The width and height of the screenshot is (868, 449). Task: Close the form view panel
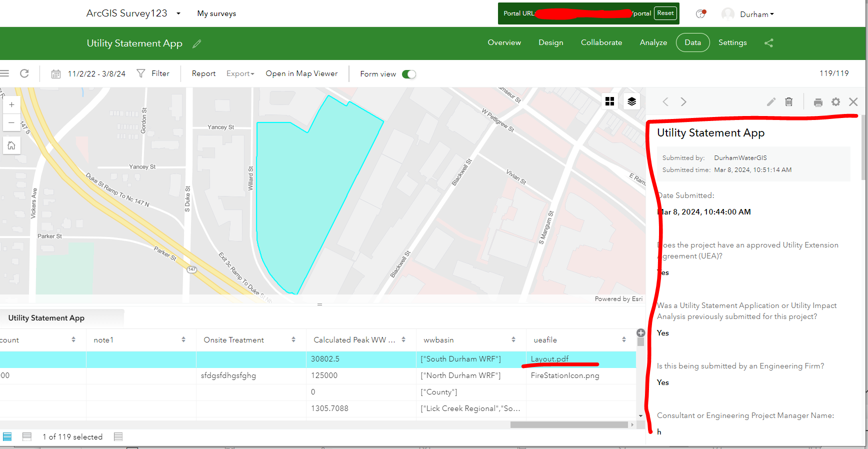[853, 102]
